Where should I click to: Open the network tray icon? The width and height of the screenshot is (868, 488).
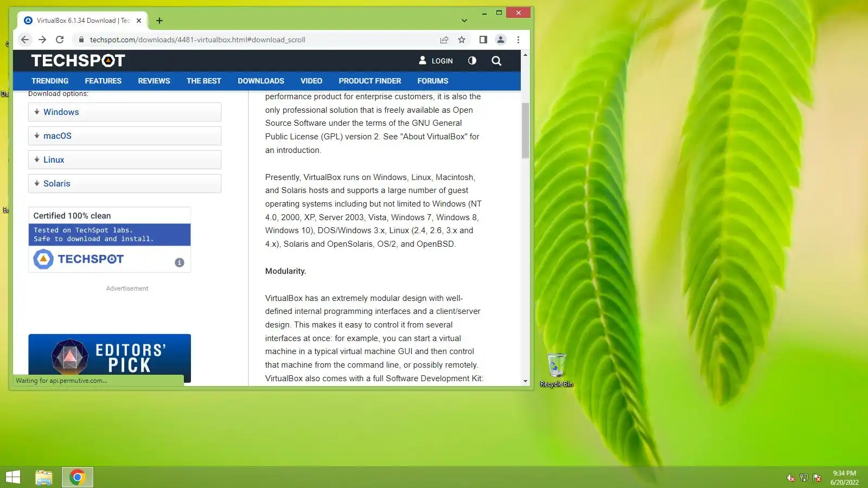click(804, 478)
